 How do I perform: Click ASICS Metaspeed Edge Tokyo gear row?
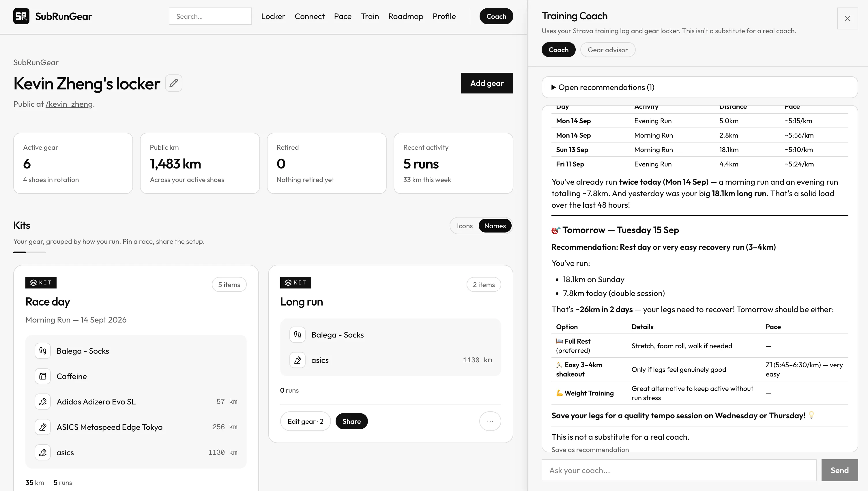pyautogui.click(x=136, y=427)
